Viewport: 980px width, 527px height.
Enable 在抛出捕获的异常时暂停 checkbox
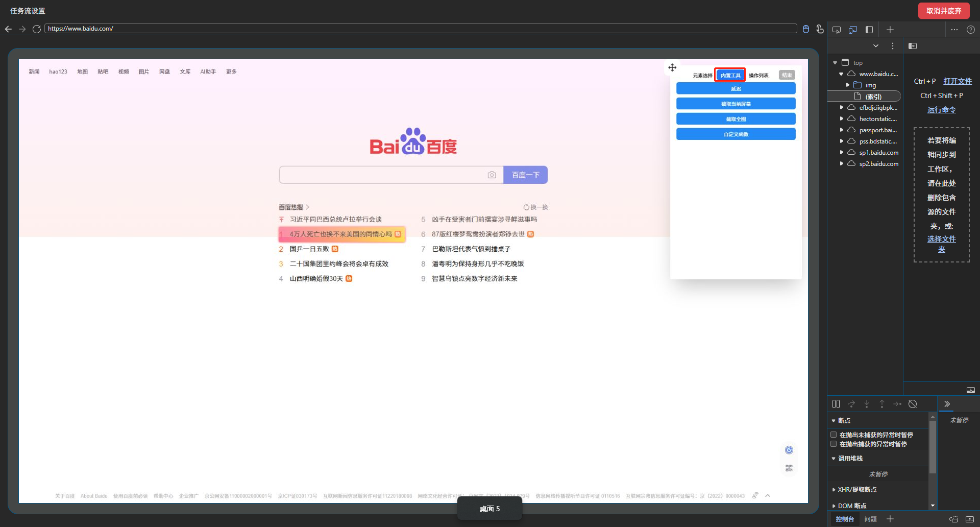click(x=834, y=444)
